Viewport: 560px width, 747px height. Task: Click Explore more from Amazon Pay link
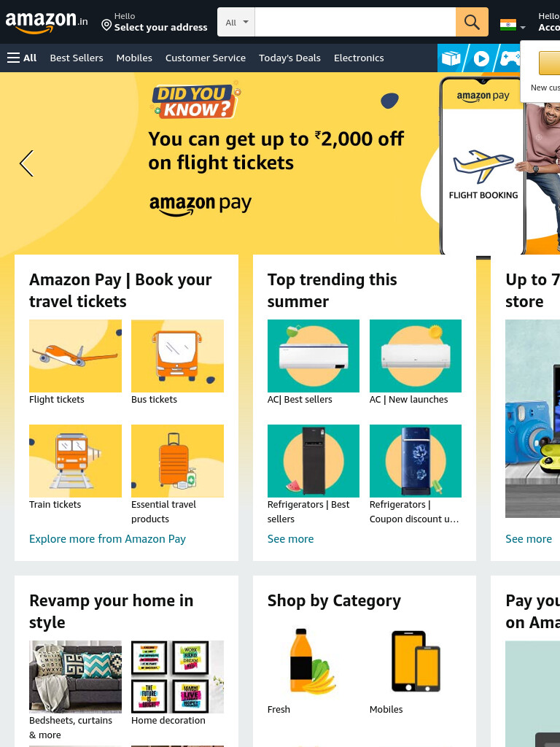tap(107, 539)
